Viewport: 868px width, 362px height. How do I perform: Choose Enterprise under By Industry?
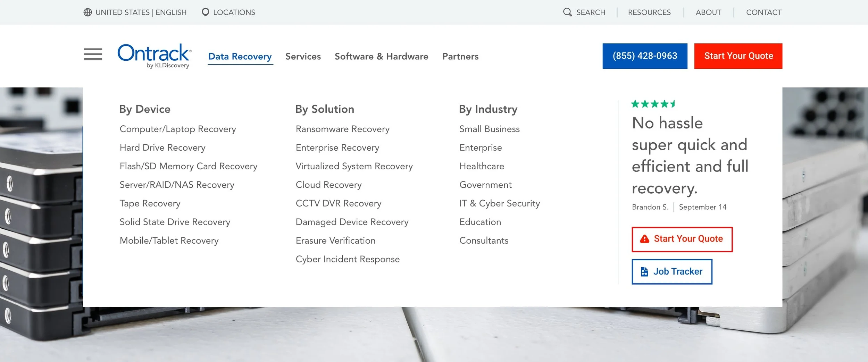click(x=481, y=148)
